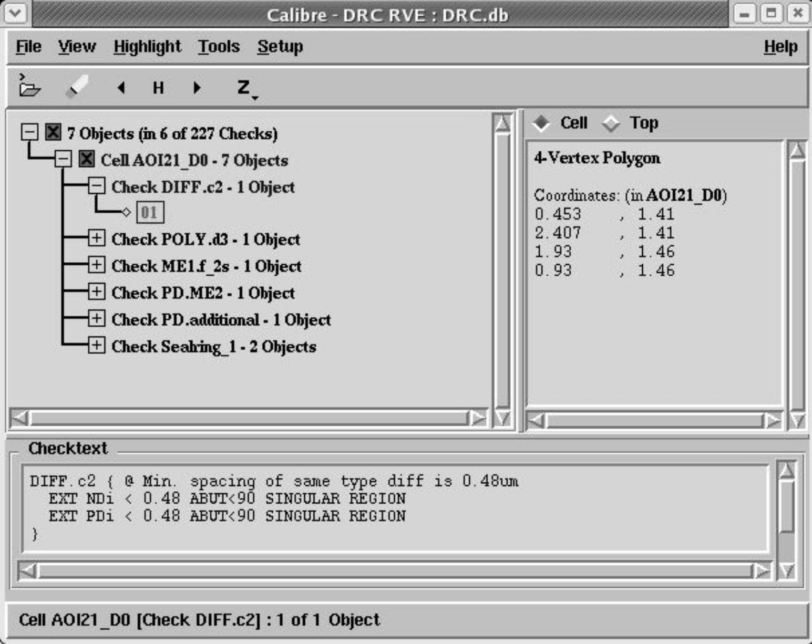Click coordinate row 0.93 , 1.46

(x=604, y=271)
